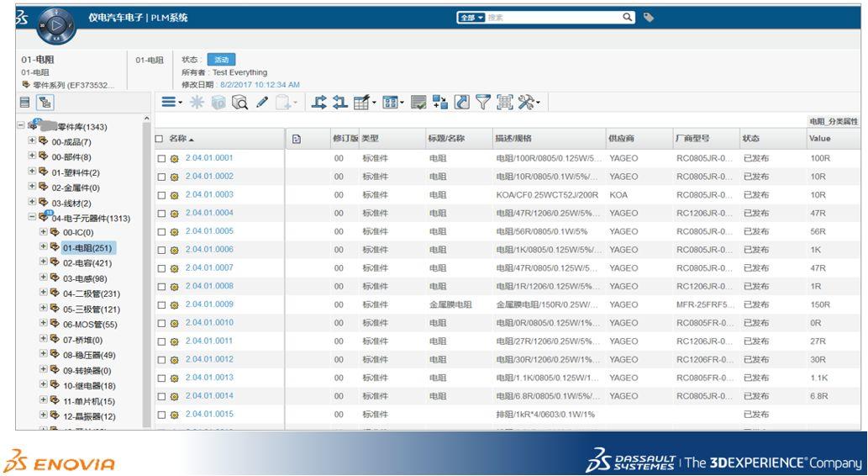Click the 活动 status button
Screen dimensions: 868x476
pos(222,60)
